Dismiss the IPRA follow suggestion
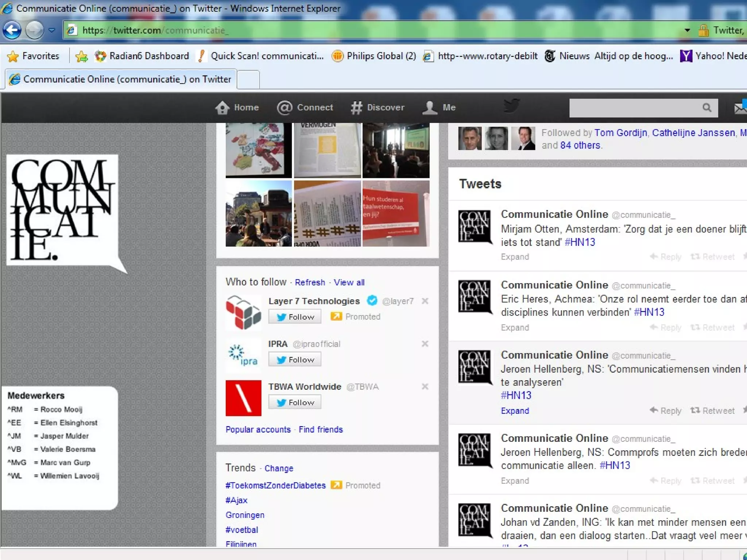This screenshot has width=747, height=560. [x=425, y=344]
